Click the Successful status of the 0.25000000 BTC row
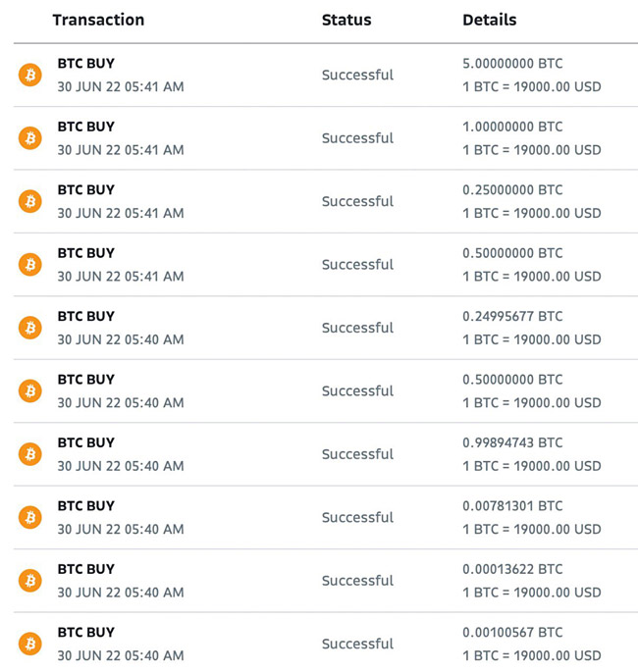The width and height of the screenshot is (638, 672). pyautogui.click(x=357, y=201)
